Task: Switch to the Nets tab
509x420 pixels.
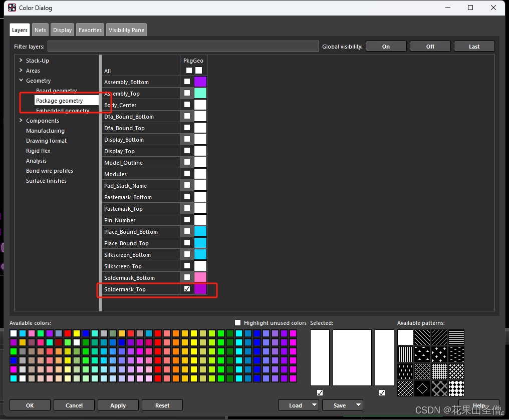Action: (40, 30)
